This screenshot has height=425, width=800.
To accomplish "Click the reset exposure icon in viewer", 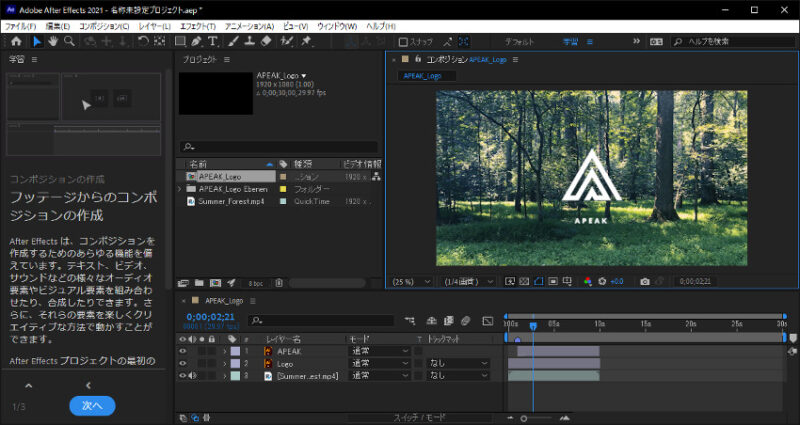I will (602, 282).
